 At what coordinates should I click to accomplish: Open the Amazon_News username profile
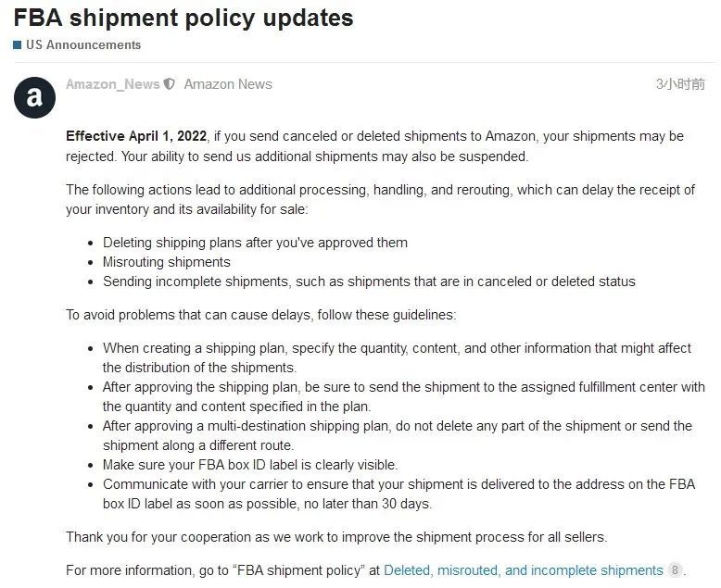pyautogui.click(x=113, y=84)
